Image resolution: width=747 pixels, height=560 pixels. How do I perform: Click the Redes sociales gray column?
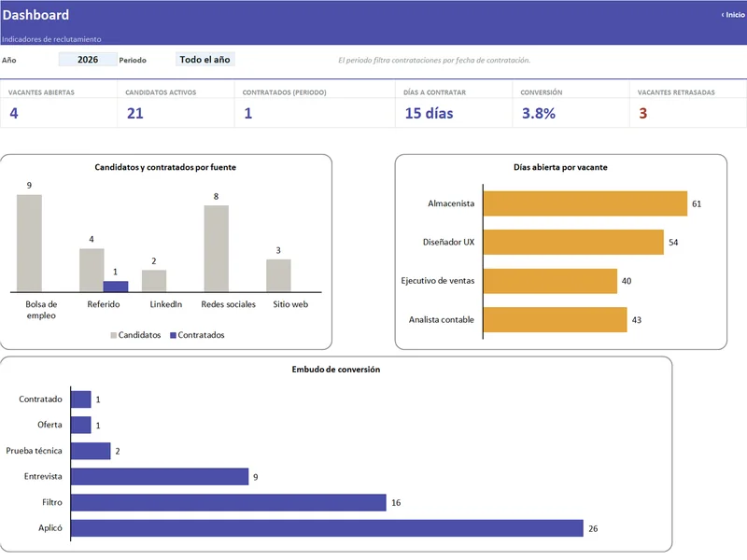coord(217,248)
